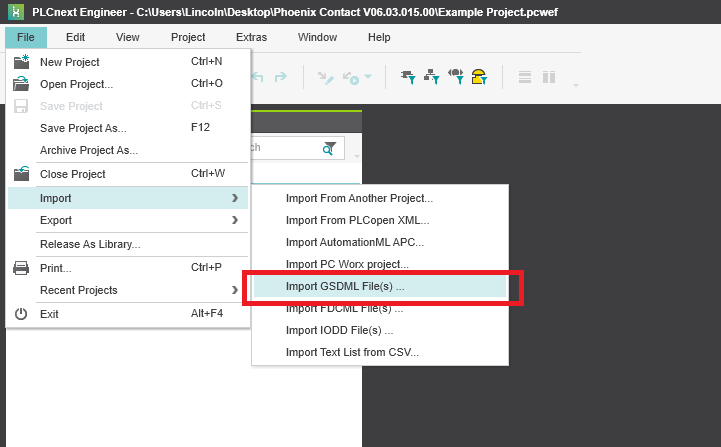Click the write-and-start dropdown arrow in toolbar
Image resolution: width=721 pixels, height=447 pixels.
pyautogui.click(x=368, y=78)
